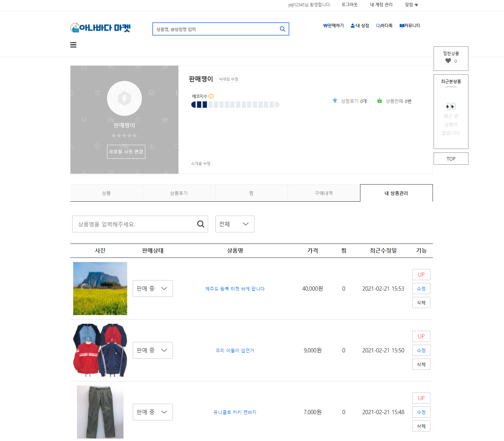Click the search magnifier icon in the header
The height and width of the screenshot is (441, 504).
(282, 29)
